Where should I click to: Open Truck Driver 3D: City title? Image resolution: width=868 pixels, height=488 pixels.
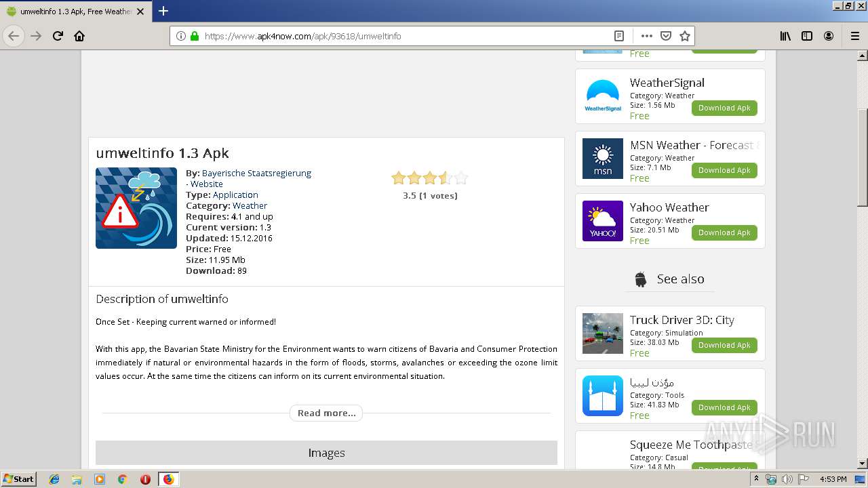tap(682, 320)
